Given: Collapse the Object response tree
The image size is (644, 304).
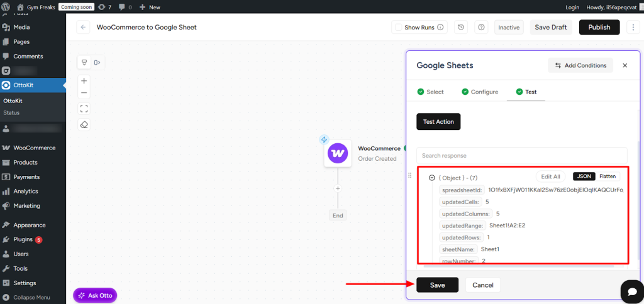Looking at the screenshot, I should pos(432,178).
